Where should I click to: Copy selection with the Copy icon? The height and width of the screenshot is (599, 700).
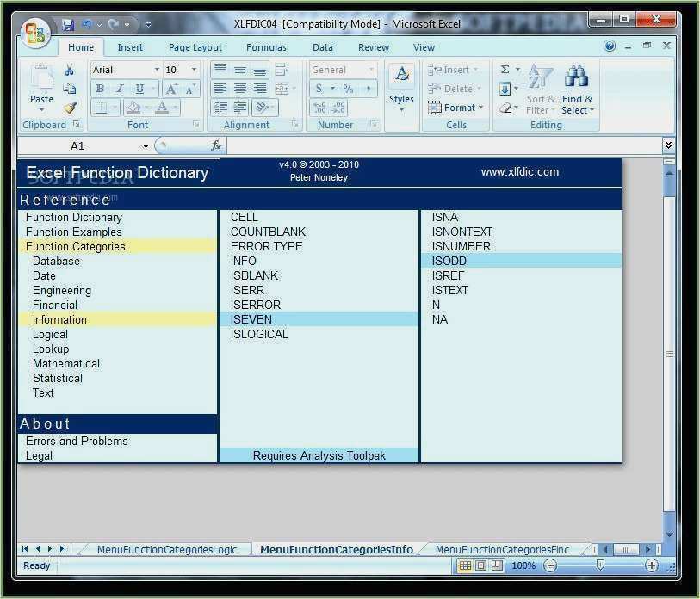[x=69, y=89]
